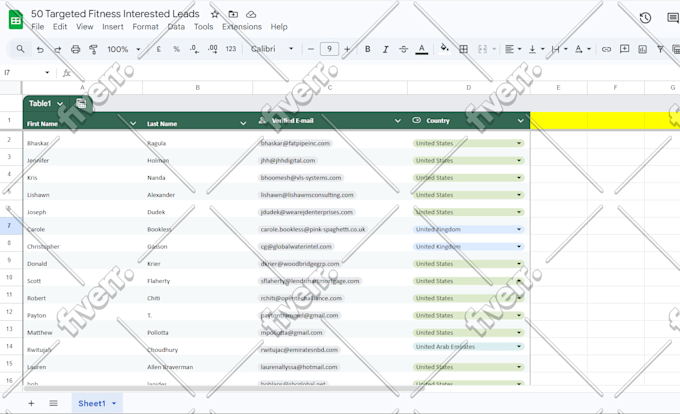The width and height of the screenshot is (680, 414).
Task: Open the Help menu
Action: click(x=279, y=27)
